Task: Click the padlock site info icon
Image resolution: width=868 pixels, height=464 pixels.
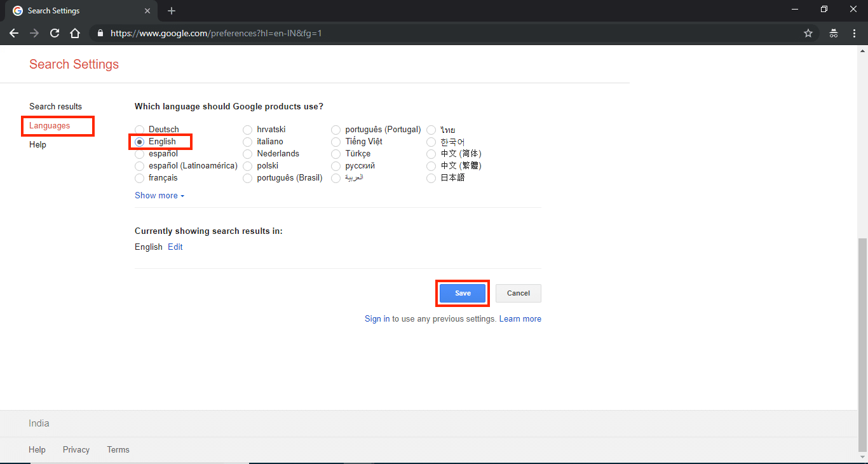Action: pyautogui.click(x=100, y=33)
